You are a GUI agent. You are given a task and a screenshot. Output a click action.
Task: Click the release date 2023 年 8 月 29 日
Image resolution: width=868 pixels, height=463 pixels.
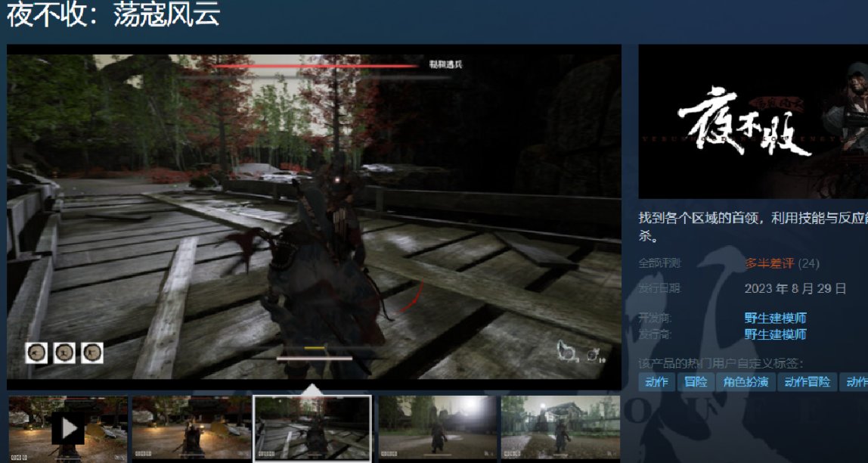coord(795,288)
